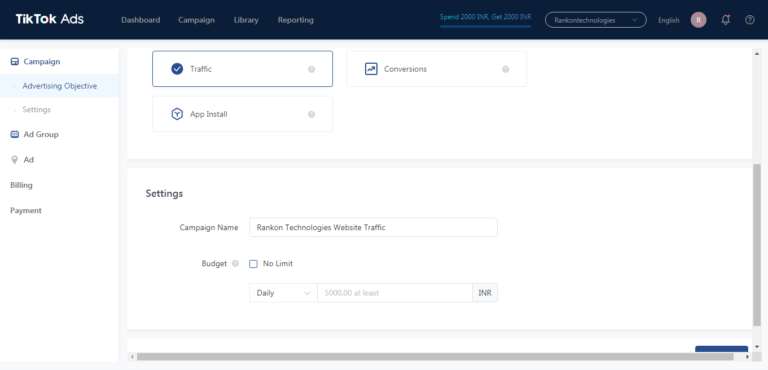This screenshot has width=768, height=370.
Task: Open the help question mark icon in header
Action: (750, 20)
